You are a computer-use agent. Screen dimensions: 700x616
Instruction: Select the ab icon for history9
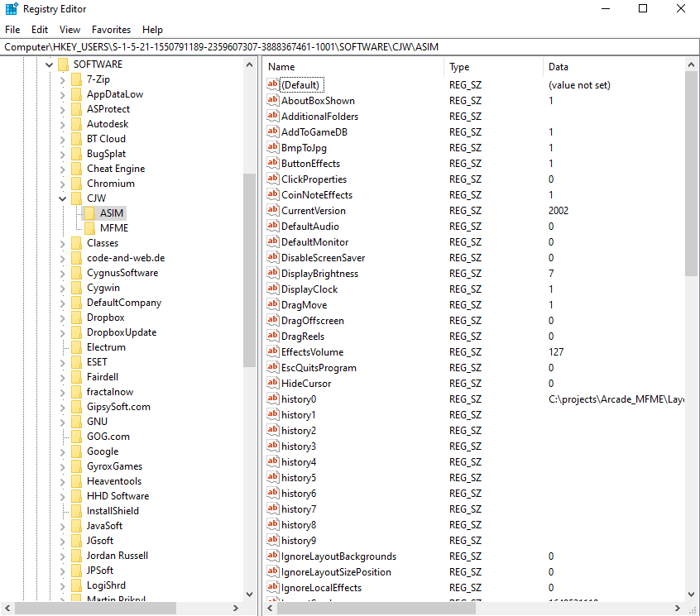coord(273,540)
